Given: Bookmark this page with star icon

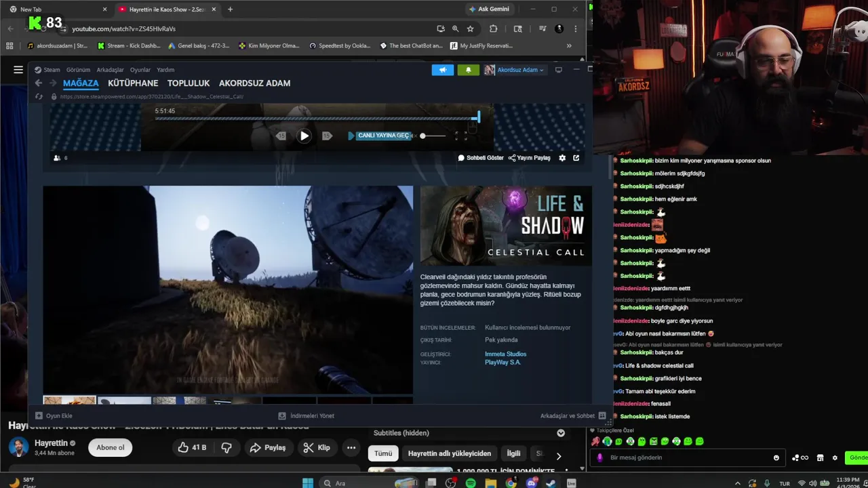Looking at the screenshot, I should [470, 28].
